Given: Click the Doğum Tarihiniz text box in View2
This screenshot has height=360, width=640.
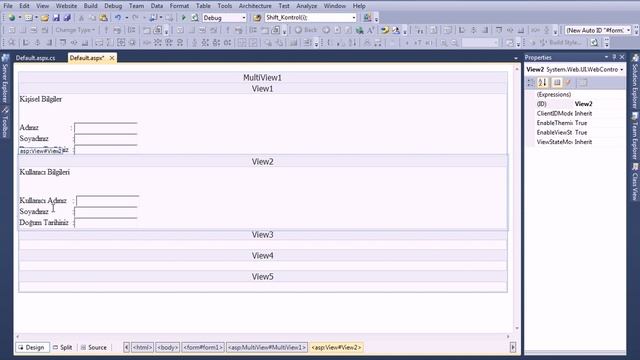Looking at the screenshot, I should [106, 223].
